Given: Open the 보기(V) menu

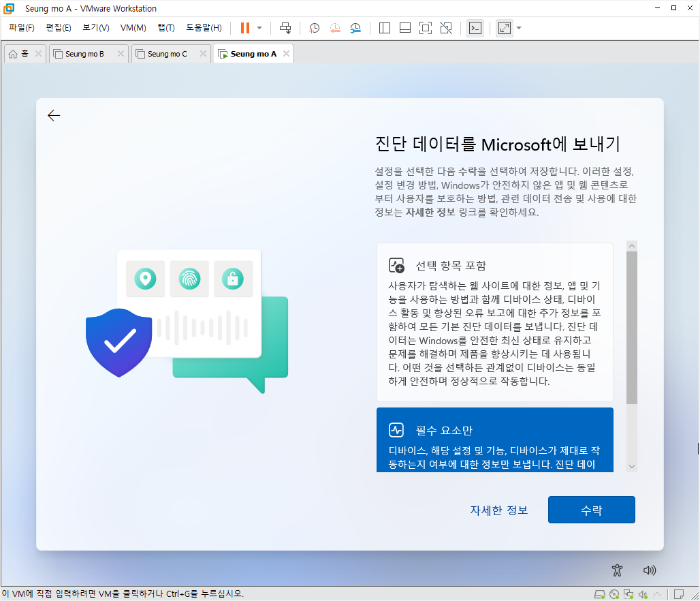Looking at the screenshot, I should tap(95, 28).
